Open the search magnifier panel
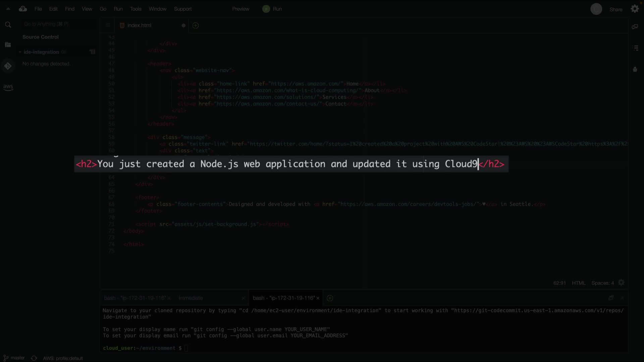The width and height of the screenshot is (644, 362). click(x=8, y=24)
